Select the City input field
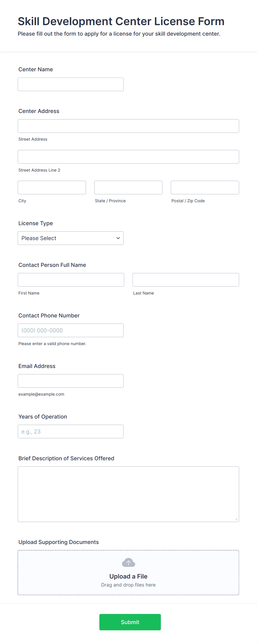This screenshot has width=257, height=644. point(52,188)
